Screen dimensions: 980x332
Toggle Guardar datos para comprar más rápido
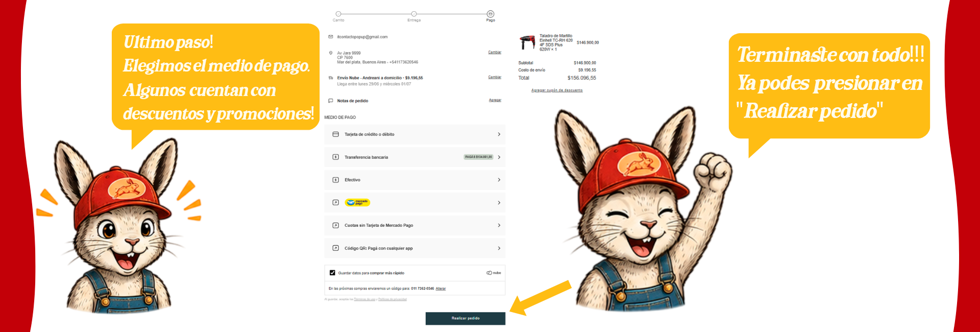[332, 273]
